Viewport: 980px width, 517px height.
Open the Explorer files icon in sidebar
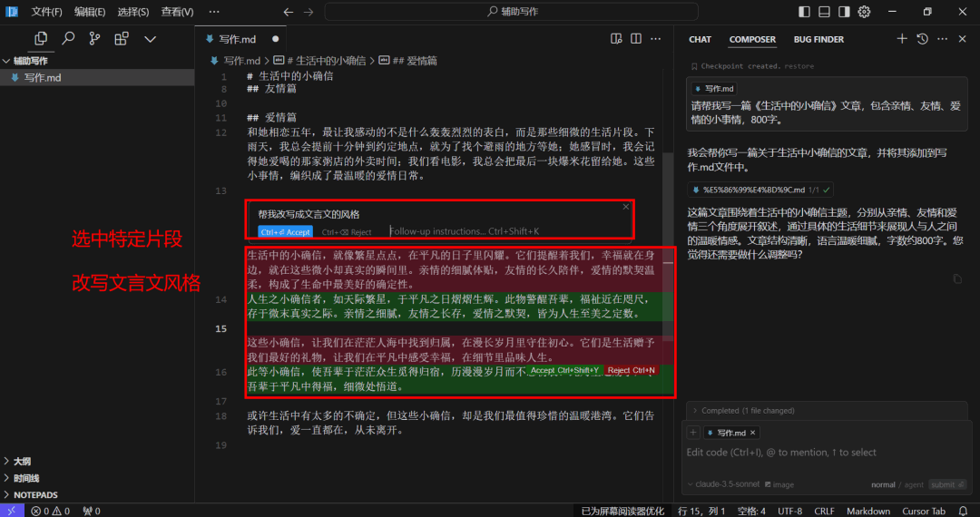coord(41,39)
